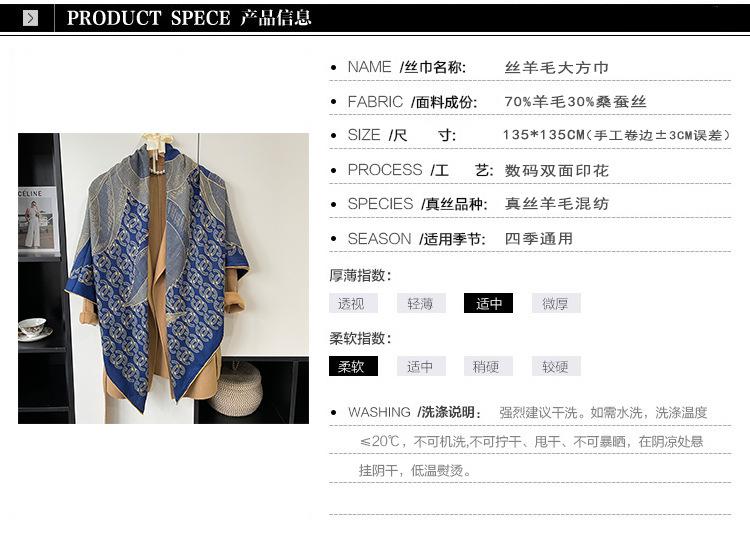This screenshot has height=551, width=750.
Task: Click the 真丝羊毛混纺 species value
Action: point(556,204)
